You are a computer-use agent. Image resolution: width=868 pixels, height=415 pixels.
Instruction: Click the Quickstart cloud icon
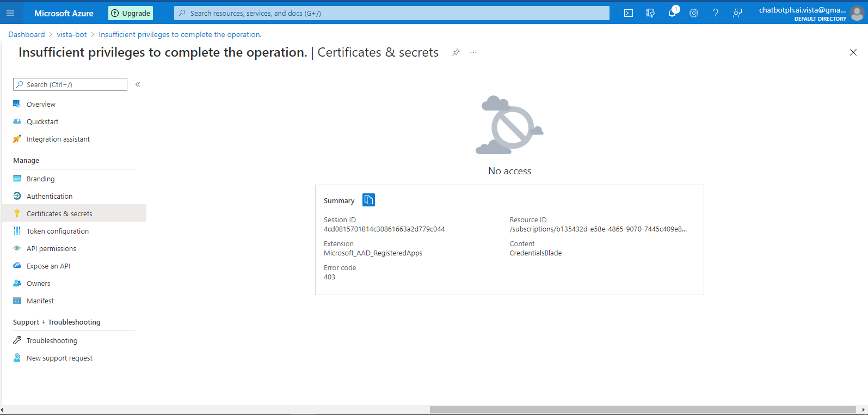(x=17, y=121)
